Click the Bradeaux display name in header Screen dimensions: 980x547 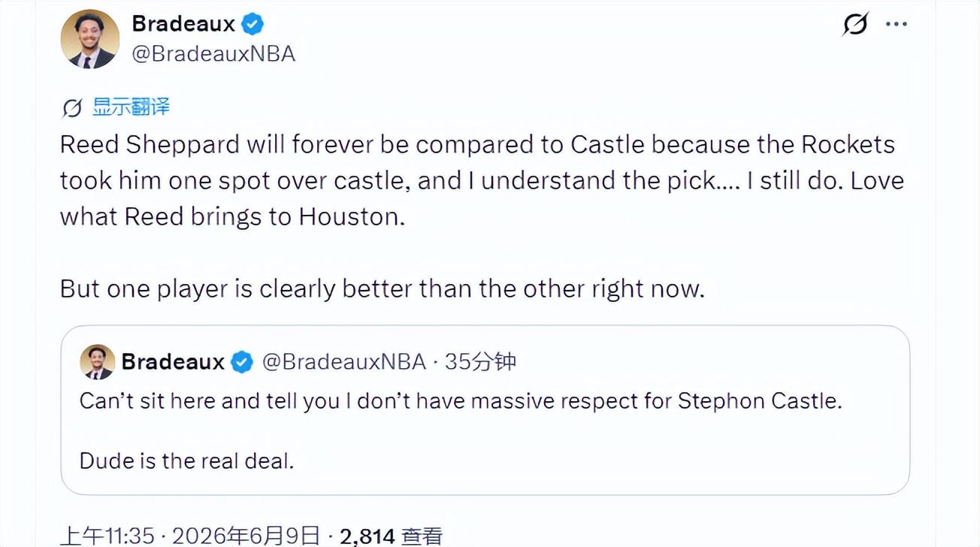(183, 24)
